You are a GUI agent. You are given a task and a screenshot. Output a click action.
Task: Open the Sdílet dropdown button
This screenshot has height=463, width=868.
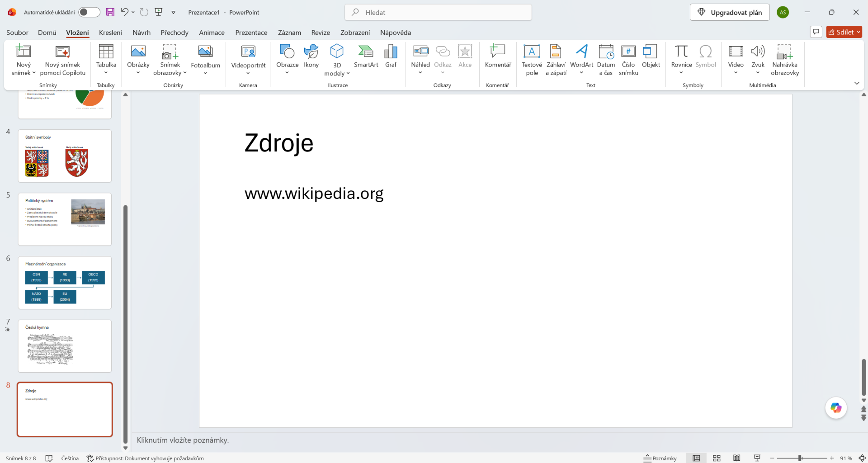(844, 32)
